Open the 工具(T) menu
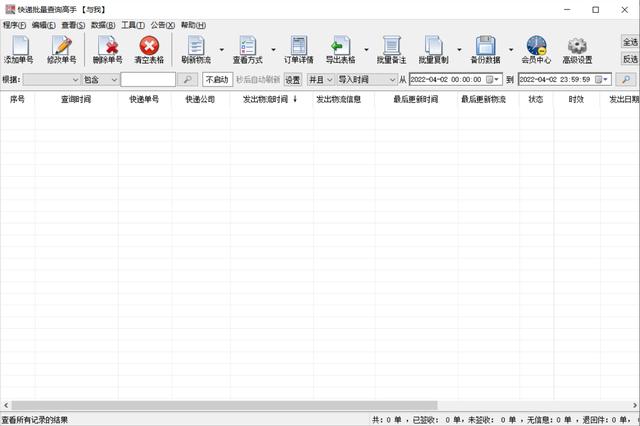Screen dimensions: 640x426 tap(133, 25)
